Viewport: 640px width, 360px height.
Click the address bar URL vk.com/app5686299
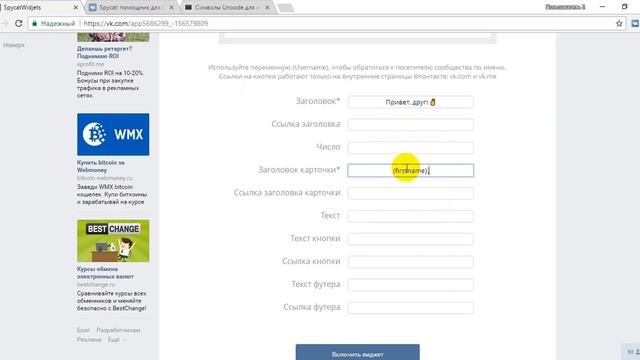(x=146, y=23)
